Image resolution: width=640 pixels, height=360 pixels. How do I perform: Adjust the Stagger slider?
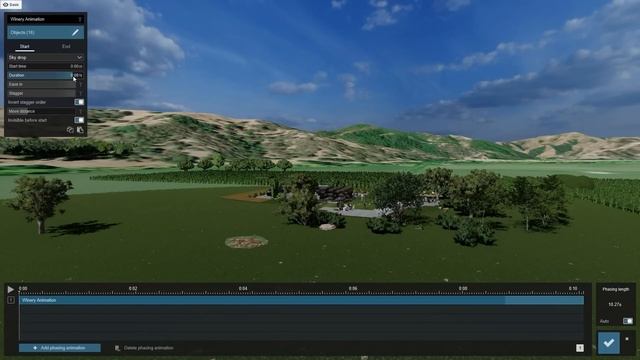[45, 93]
